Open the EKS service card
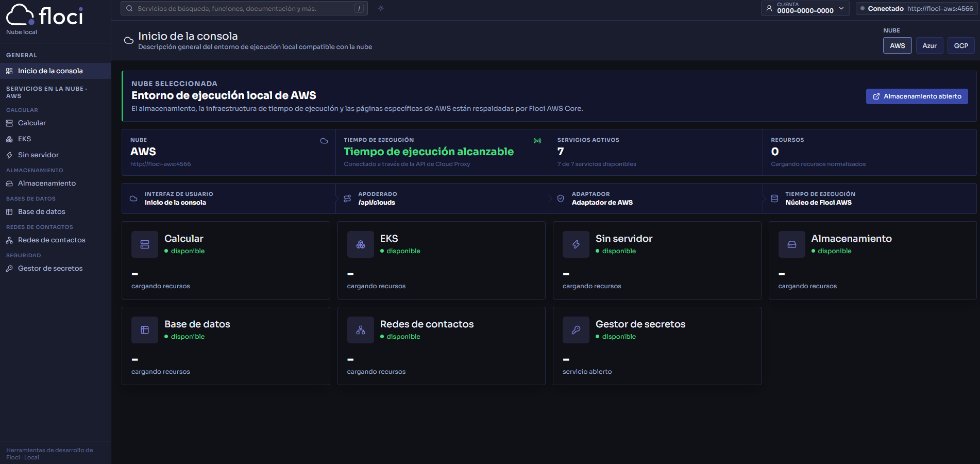 coord(442,260)
